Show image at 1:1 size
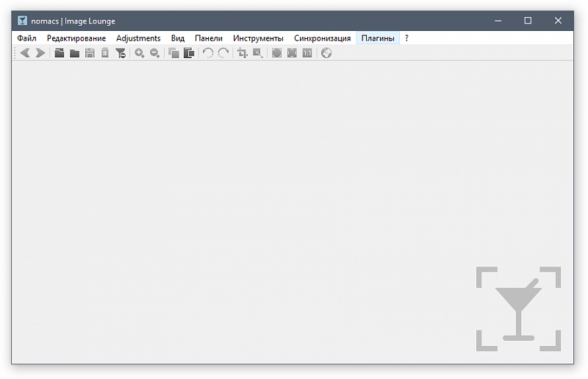Image resolution: width=588 pixels, height=379 pixels. tap(307, 53)
